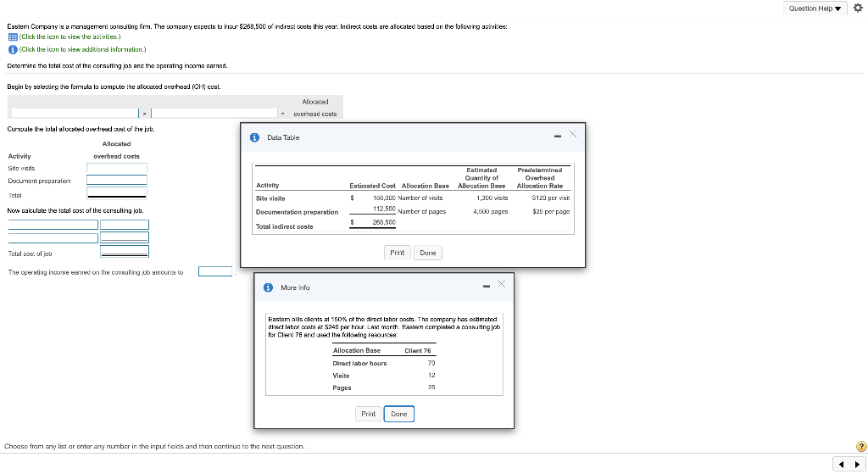Screen dimensions: 868x474
Task: Select second cost label dropdown for job
Action: click(x=53, y=238)
